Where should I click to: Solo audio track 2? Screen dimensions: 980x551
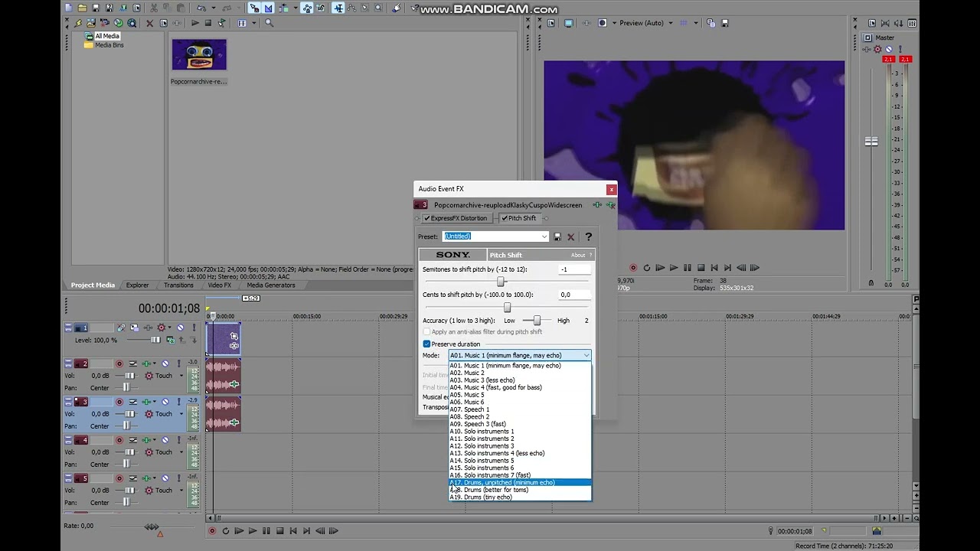179,364
